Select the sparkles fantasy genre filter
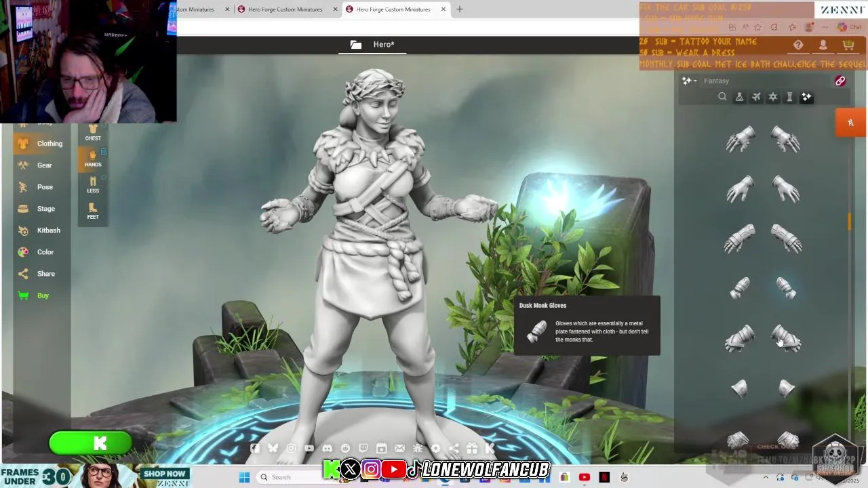This screenshot has width=868, height=488. [x=806, y=97]
